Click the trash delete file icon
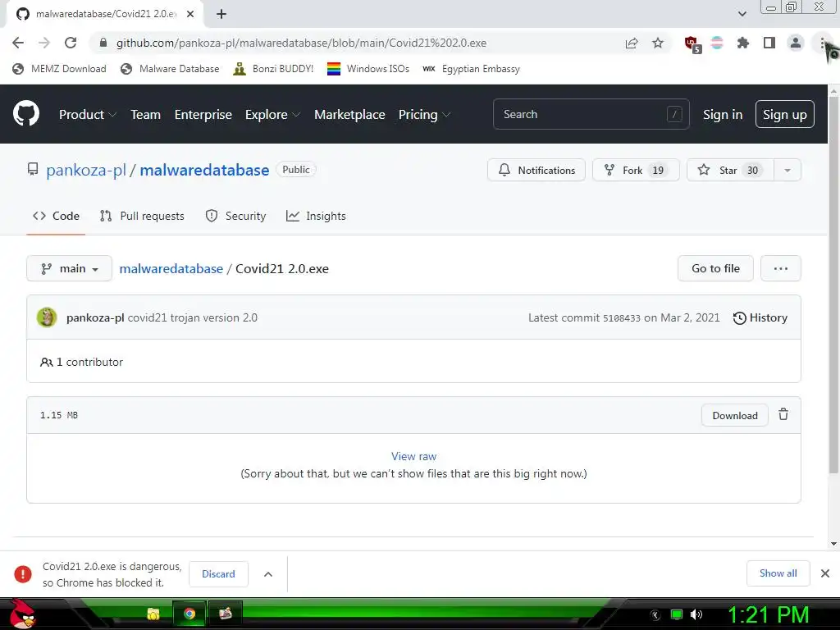Screen dimensions: 840x630 783,414
